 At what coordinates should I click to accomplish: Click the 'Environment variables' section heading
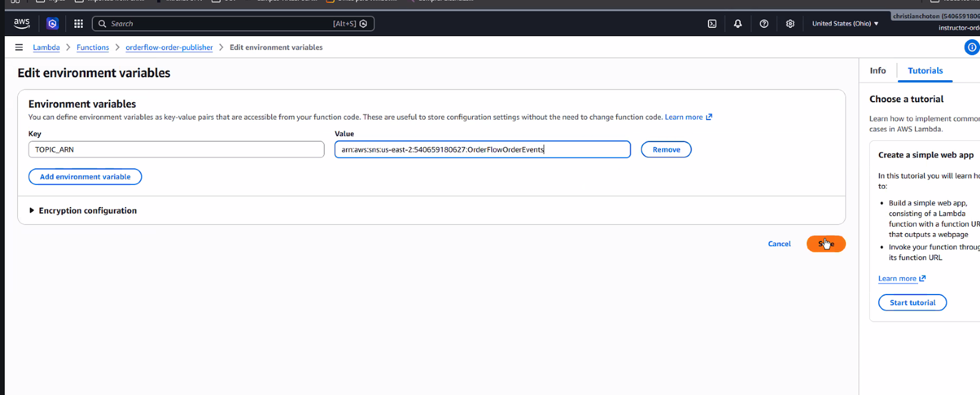click(x=82, y=104)
